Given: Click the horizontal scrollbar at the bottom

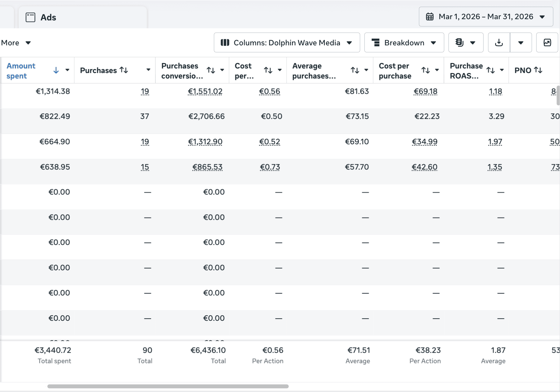Looking at the screenshot, I should click(168, 386).
